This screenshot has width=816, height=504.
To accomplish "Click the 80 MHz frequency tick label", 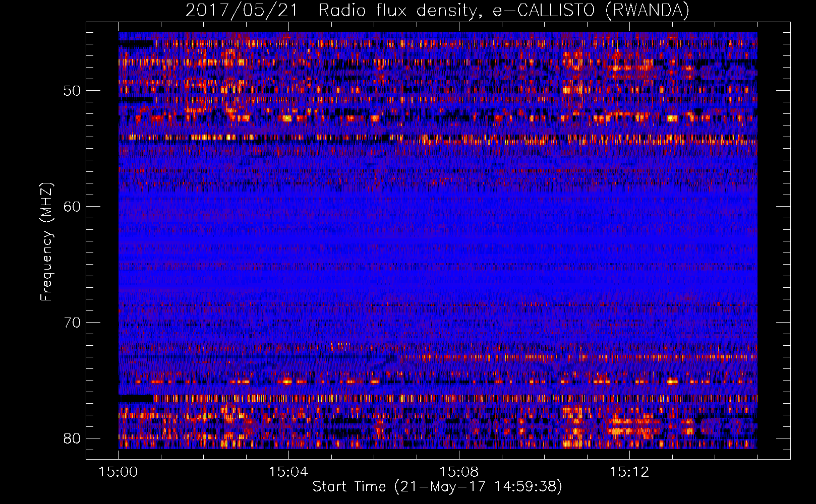I will point(73,438).
